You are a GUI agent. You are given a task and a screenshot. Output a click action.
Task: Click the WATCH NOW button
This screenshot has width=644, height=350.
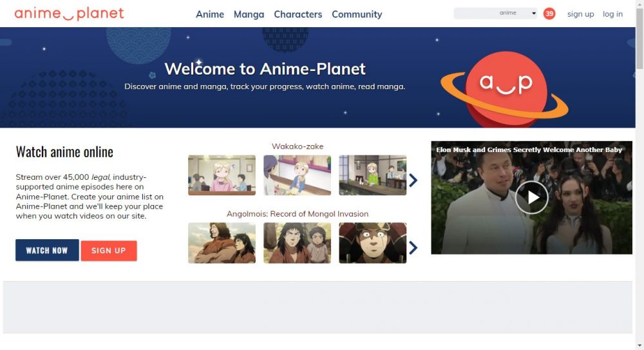pyautogui.click(x=47, y=250)
